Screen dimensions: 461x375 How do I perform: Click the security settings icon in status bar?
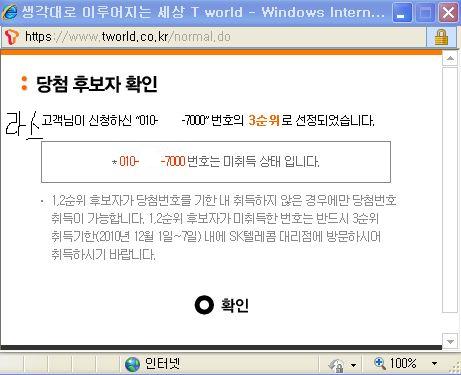336,365
